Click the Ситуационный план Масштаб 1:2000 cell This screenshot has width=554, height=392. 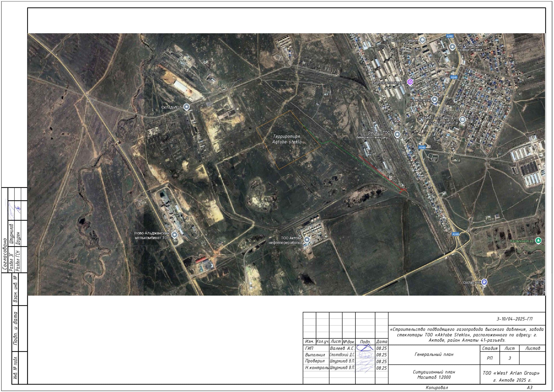(x=434, y=374)
